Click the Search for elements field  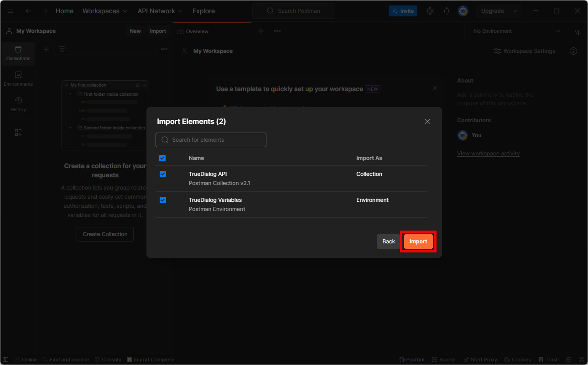211,140
